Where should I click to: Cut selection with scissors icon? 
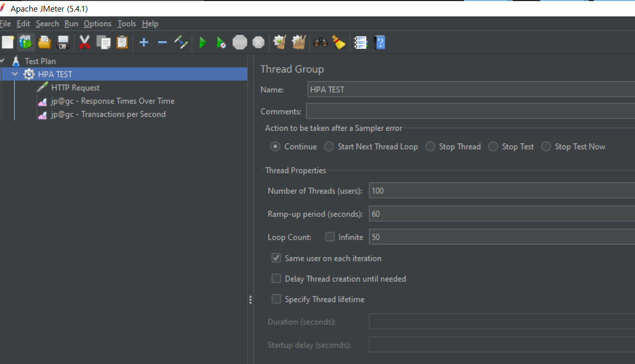tap(85, 42)
